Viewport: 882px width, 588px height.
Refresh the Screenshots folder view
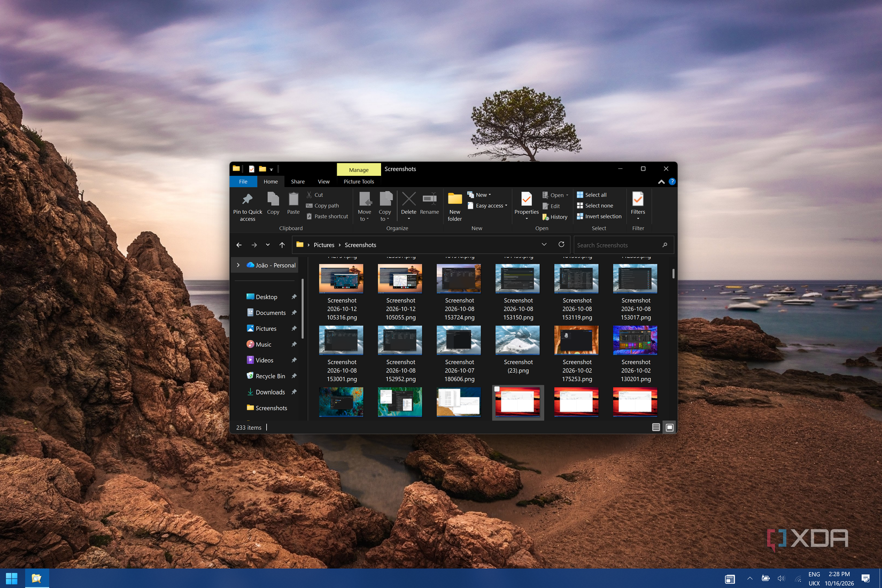pyautogui.click(x=561, y=245)
